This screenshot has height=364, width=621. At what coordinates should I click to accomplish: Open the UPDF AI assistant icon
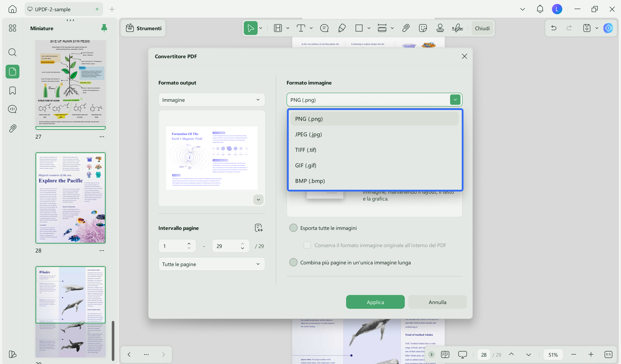tap(608, 28)
